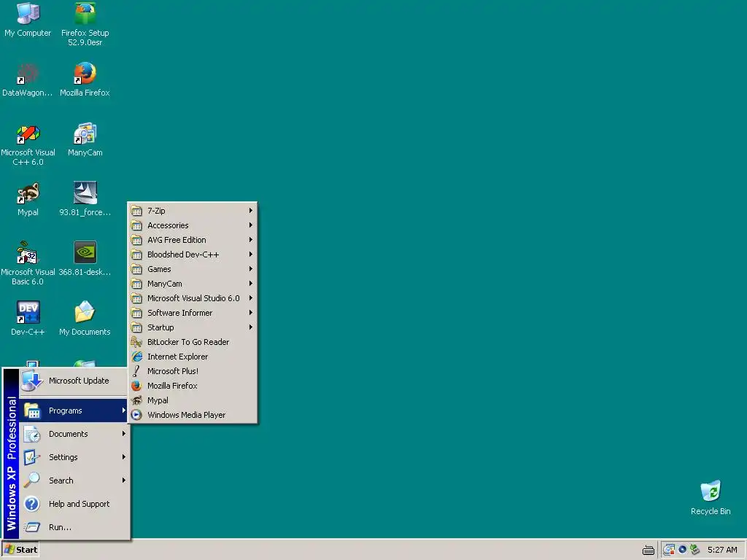
Task: Click the green network tray icon
Action: click(694, 550)
